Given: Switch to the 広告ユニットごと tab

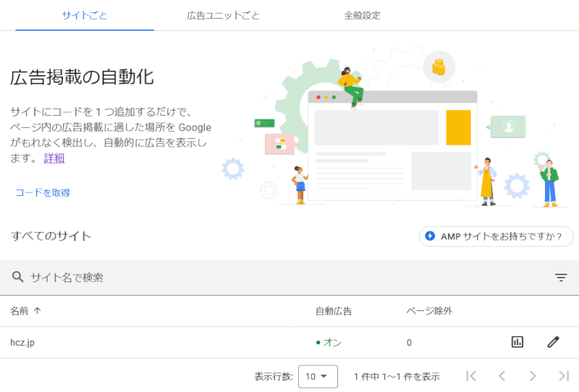Looking at the screenshot, I should point(223,15).
